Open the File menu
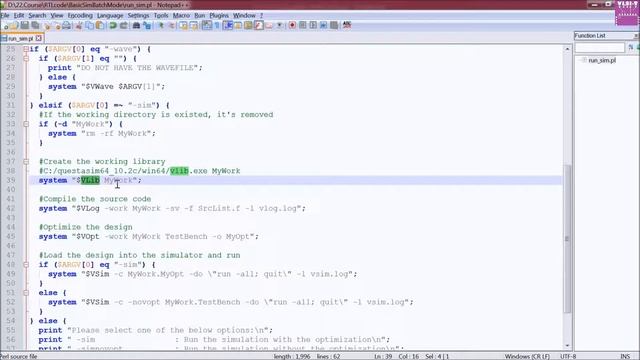Image resolution: width=640 pixels, height=360 pixels. [x=5, y=16]
